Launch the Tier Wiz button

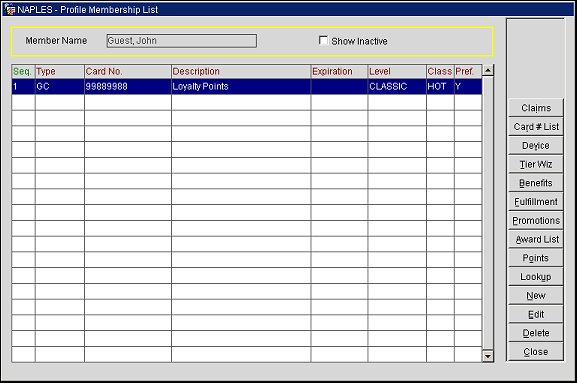point(536,164)
